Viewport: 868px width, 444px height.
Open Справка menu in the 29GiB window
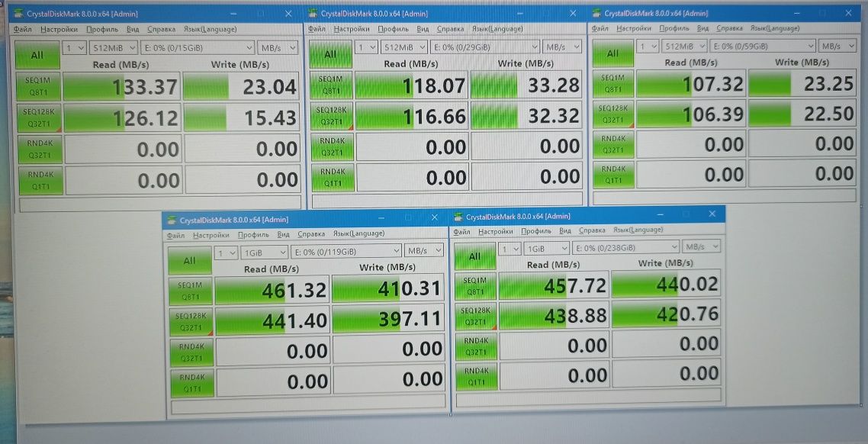point(451,29)
